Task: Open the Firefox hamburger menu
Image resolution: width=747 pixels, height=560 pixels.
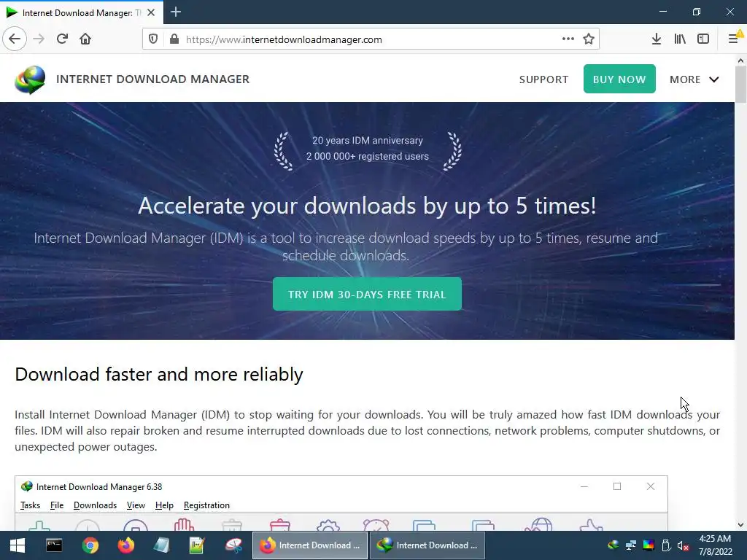Action: 735,38
